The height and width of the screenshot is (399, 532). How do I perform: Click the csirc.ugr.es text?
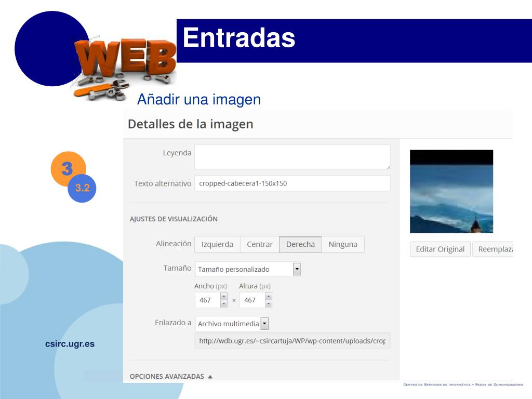pyautogui.click(x=70, y=344)
